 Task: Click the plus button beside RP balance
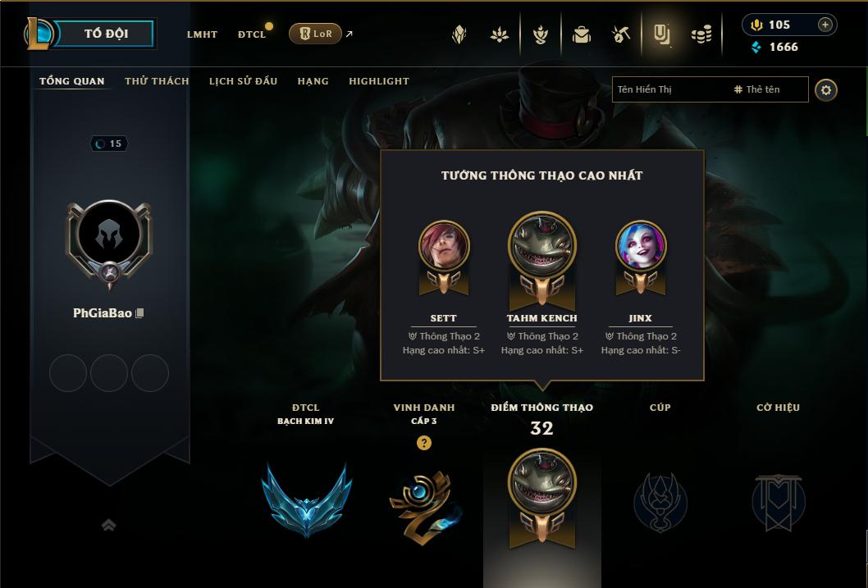[825, 25]
